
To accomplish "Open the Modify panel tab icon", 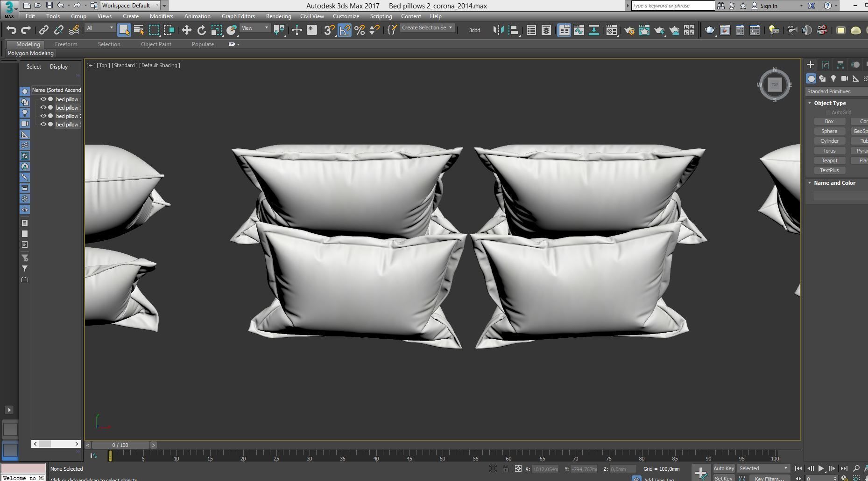I will (x=826, y=65).
